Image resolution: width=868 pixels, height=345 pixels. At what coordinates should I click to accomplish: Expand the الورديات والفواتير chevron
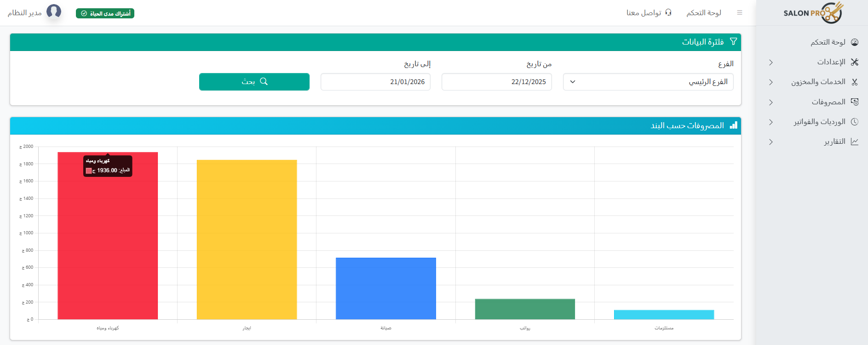771,122
